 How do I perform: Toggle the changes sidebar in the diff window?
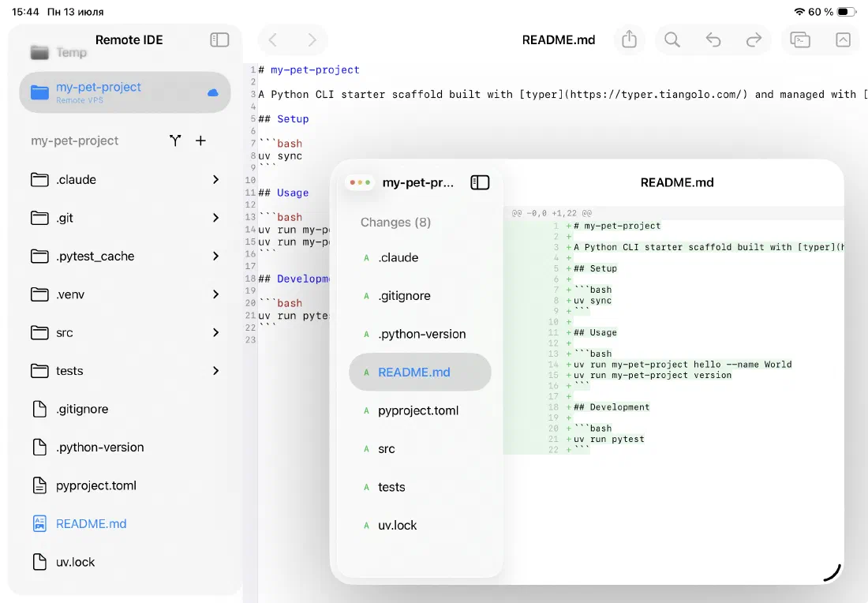point(480,182)
